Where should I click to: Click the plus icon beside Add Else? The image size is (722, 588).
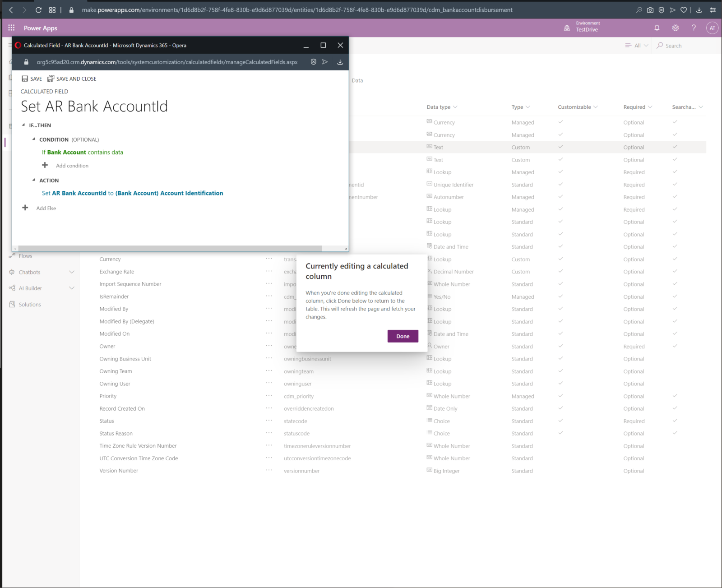pos(25,208)
